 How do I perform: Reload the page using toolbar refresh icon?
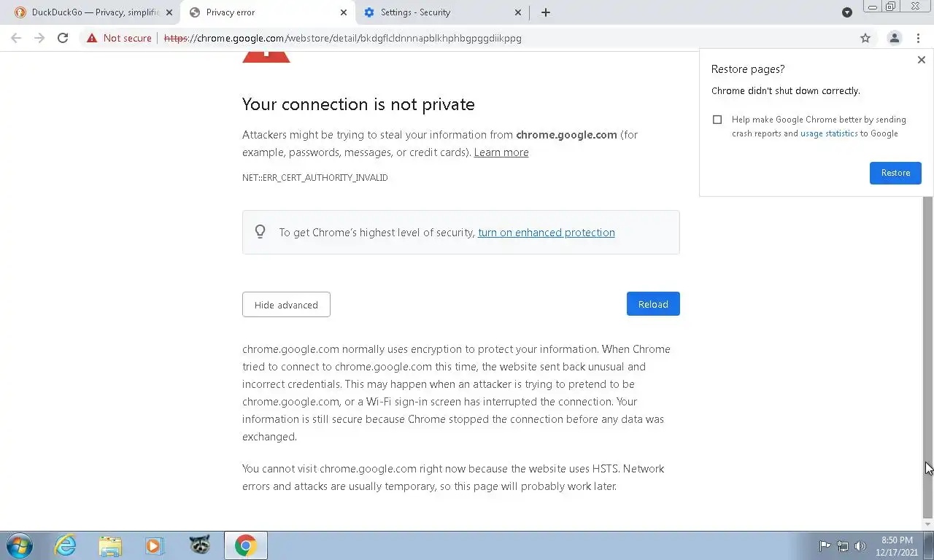63,38
